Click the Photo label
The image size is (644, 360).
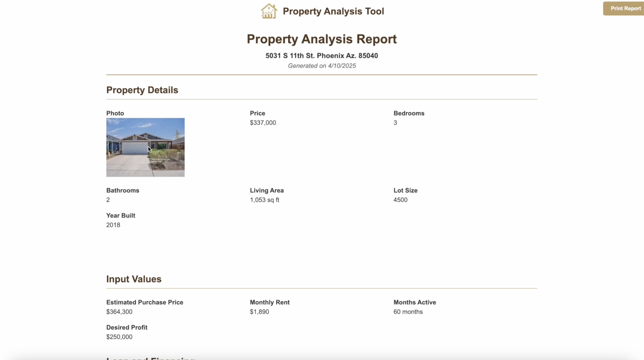[115, 113]
